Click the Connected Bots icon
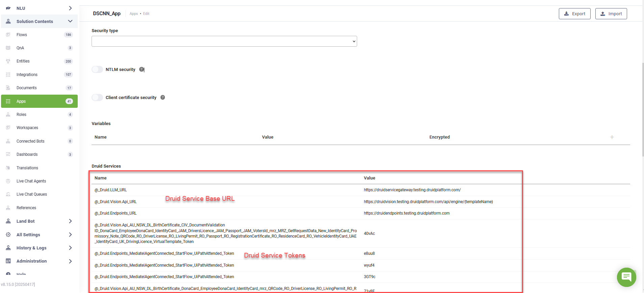 point(8,141)
